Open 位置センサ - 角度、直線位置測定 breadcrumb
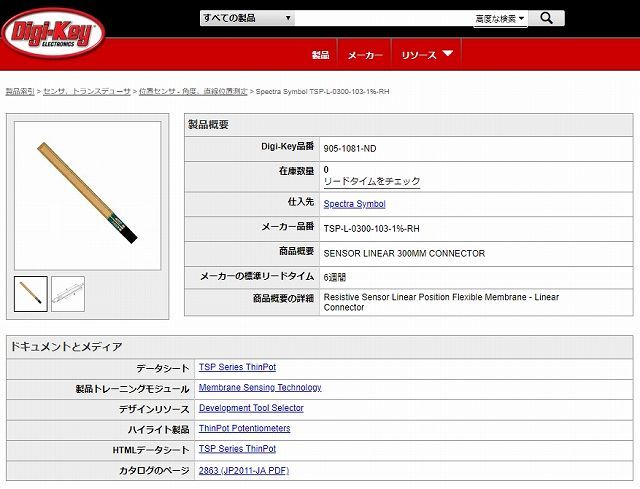640x489 pixels. pos(193,91)
